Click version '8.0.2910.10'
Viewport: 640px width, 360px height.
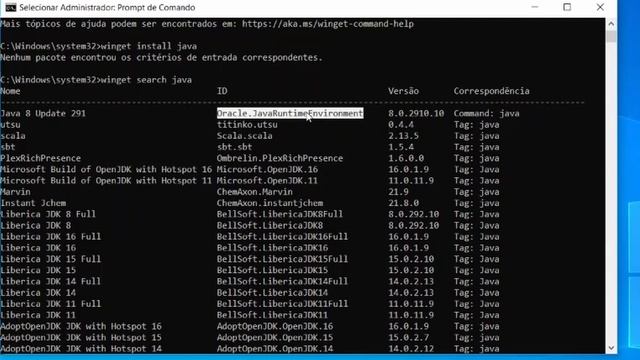(416, 113)
